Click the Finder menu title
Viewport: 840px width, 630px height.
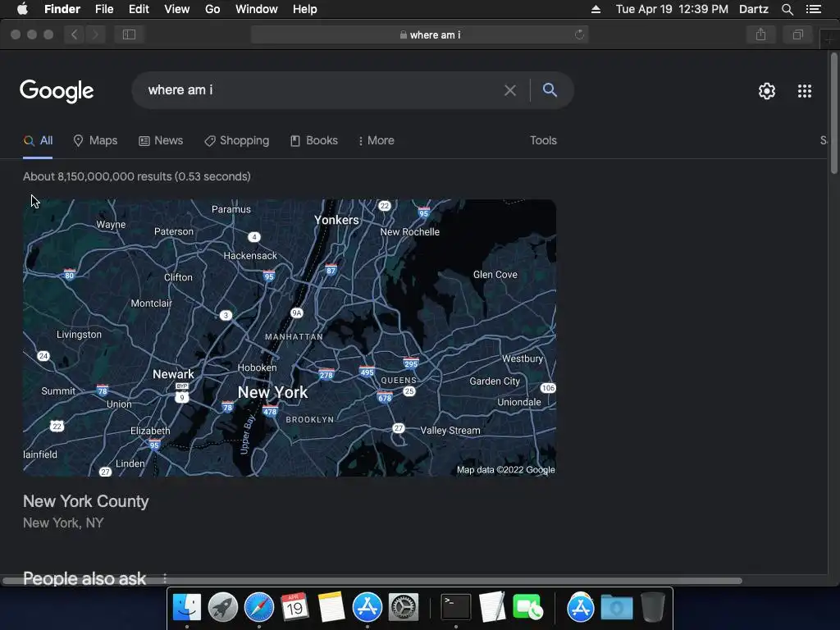coord(62,9)
